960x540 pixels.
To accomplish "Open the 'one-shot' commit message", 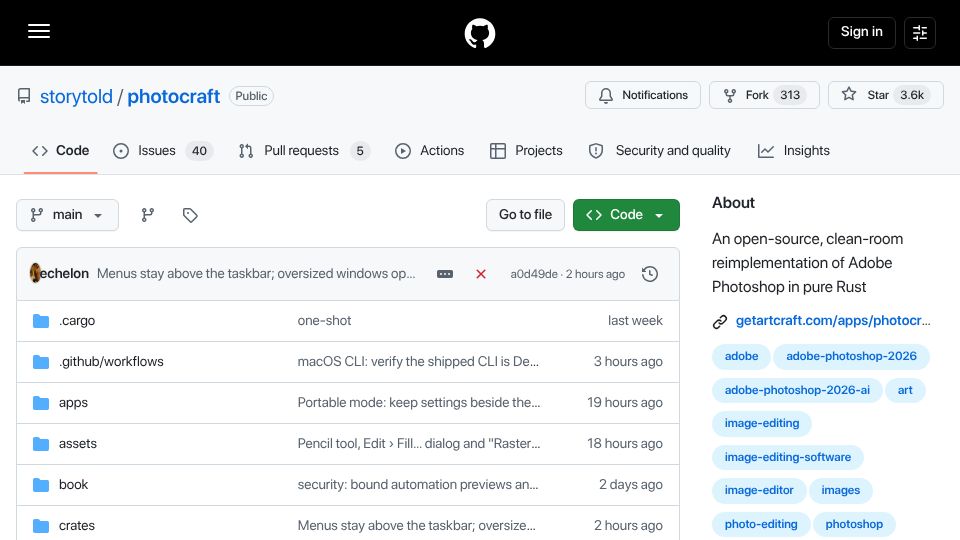I will pos(324,321).
